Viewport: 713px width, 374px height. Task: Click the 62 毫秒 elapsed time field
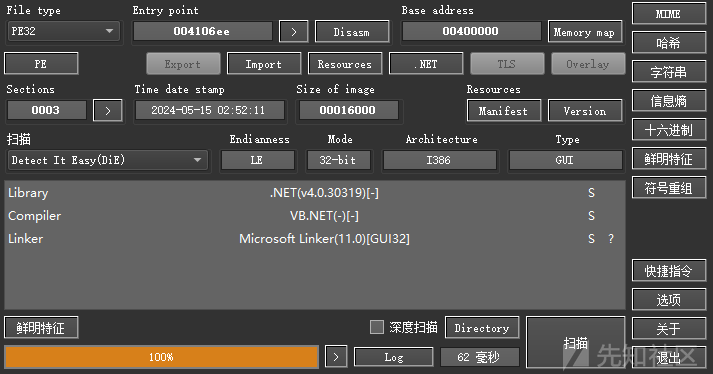tap(480, 357)
